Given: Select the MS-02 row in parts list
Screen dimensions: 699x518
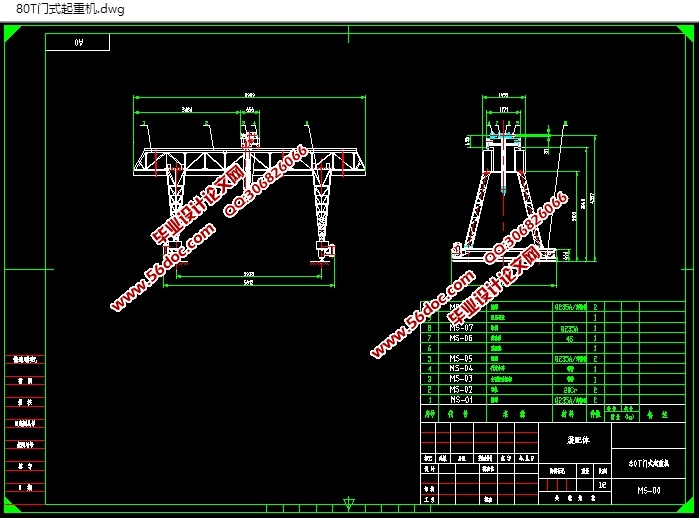Looking at the screenshot, I should pos(460,389).
